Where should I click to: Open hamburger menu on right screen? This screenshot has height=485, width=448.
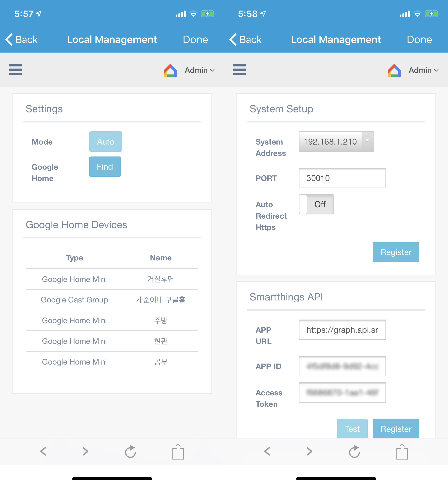[x=239, y=70]
